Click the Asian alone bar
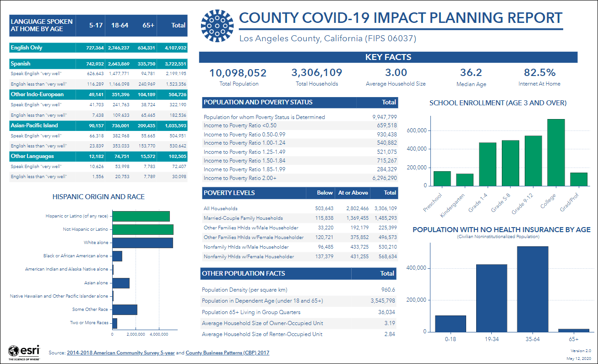 click(121, 283)
